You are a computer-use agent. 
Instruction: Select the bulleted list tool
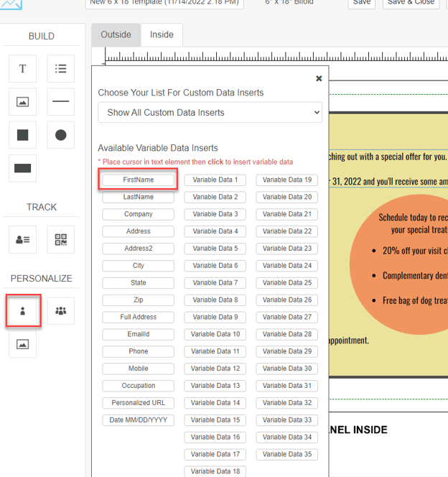(x=60, y=69)
